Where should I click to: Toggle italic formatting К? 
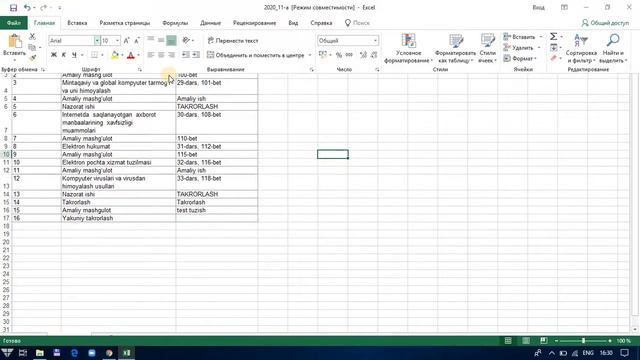point(64,55)
